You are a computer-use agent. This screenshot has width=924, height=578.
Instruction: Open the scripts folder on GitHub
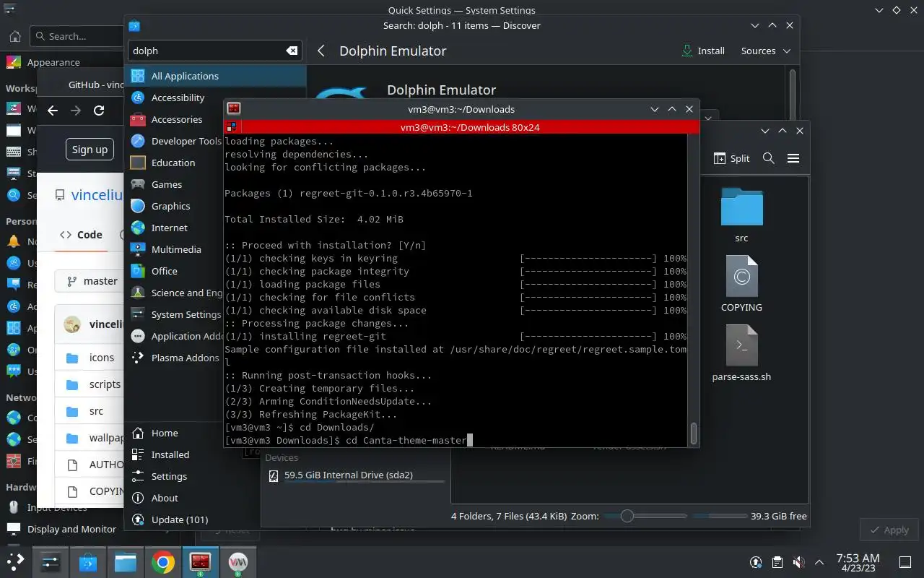(x=105, y=384)
